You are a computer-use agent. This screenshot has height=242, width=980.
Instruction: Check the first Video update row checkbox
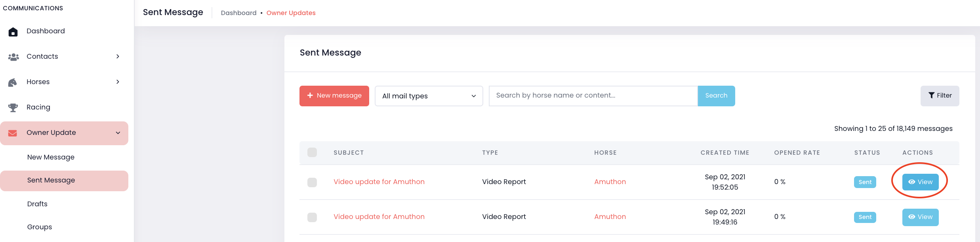point(312,182)
